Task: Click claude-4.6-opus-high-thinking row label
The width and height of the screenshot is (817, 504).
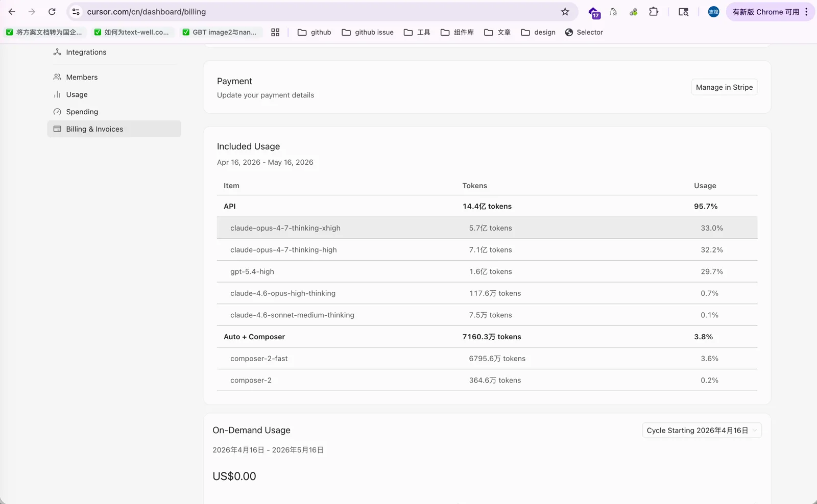Action: pos(283,293)
